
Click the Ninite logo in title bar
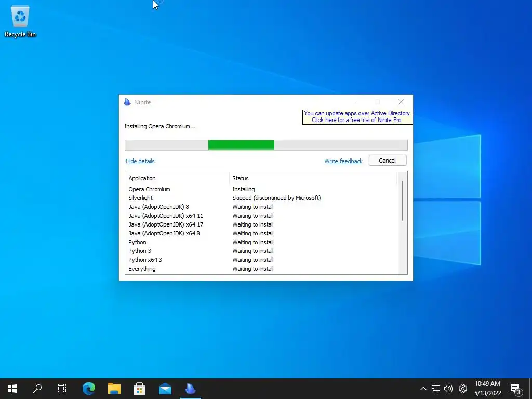click(127, 102)
